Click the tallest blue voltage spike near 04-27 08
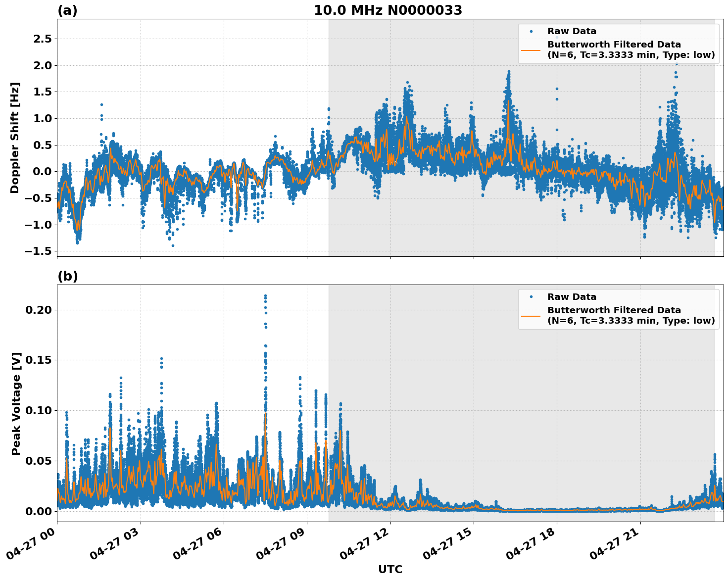The height and width of the screenshot is (580, 728). click(x=265, y=294)
